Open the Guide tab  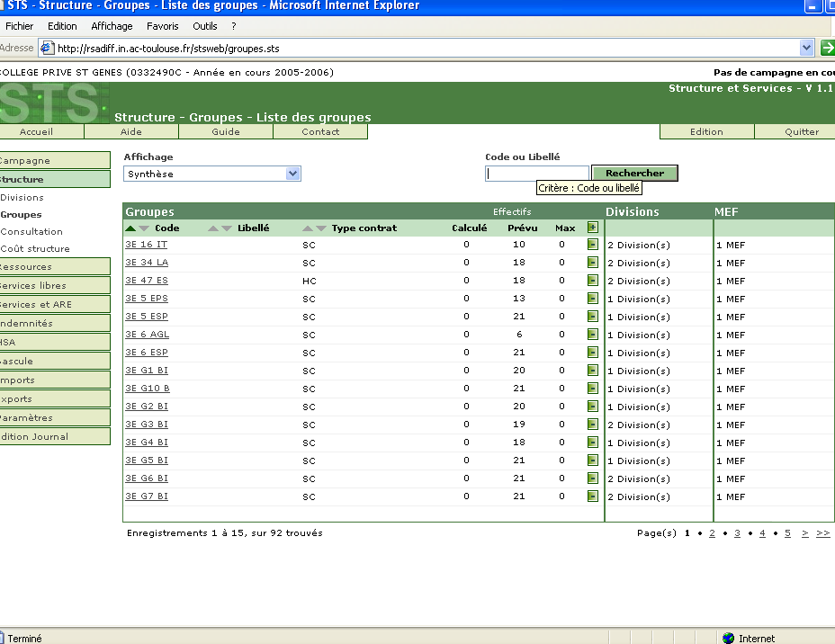(x=226, y=131)
